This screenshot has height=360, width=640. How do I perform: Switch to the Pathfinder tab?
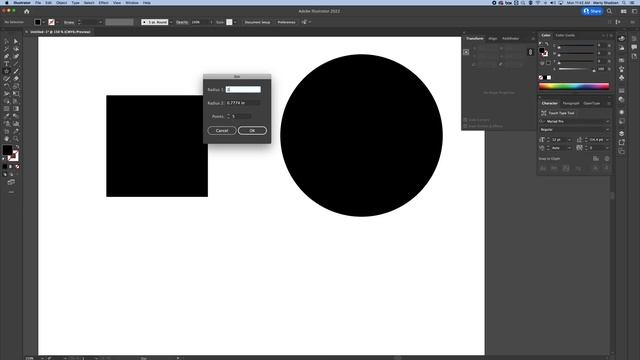point(511,39)
